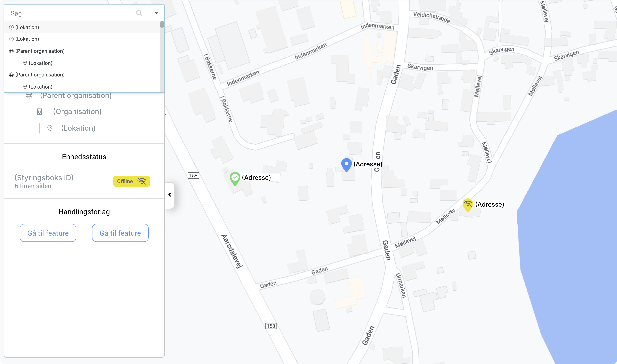Select the blue location map pin
The image size is (617, 364).
[x=346, y=165]
